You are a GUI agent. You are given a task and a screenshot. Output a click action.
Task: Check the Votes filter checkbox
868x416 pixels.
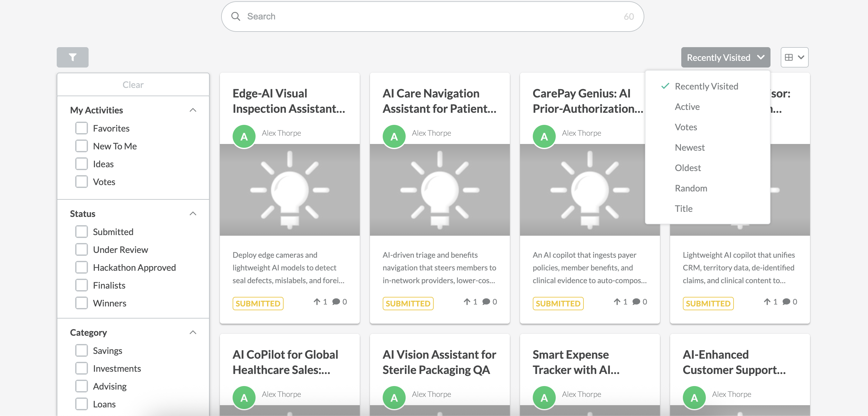click(x=82, y=182)
